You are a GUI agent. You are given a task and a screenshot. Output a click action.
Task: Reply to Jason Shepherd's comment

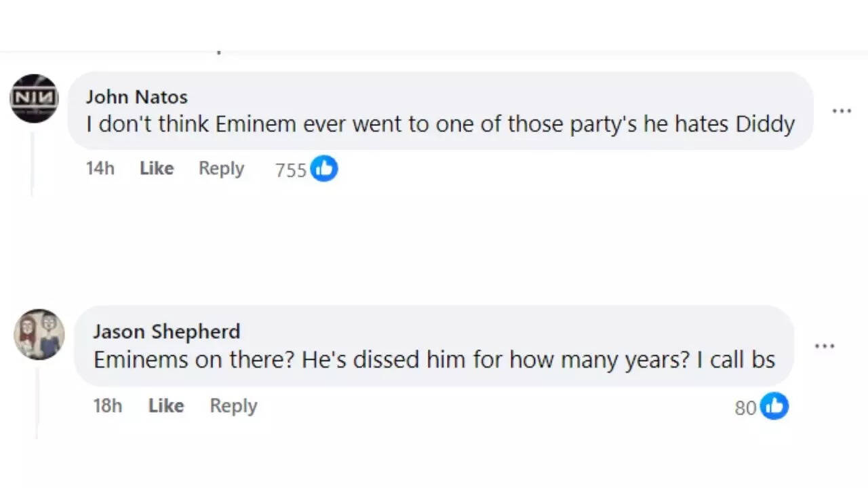click(x=233, y=406)
